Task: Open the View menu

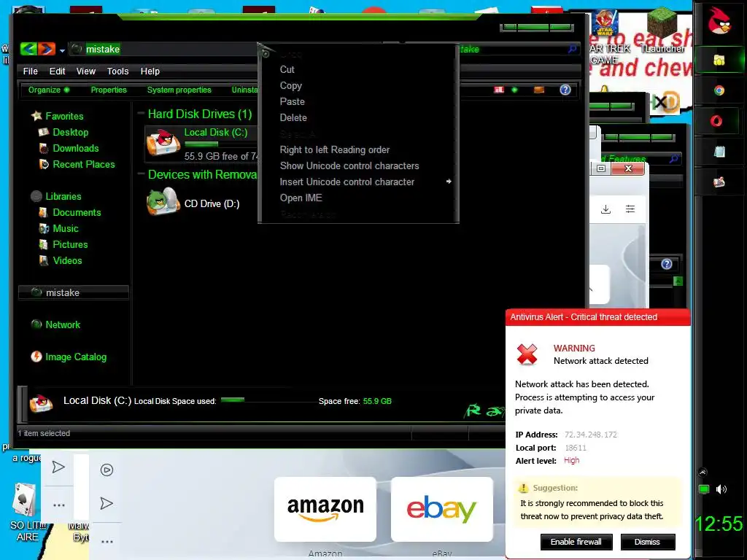Action: pos(86,71)
